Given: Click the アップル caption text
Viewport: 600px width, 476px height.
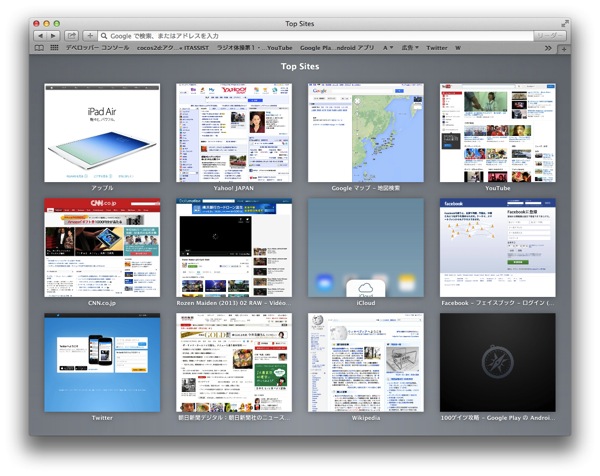Looking at the screenshot, I should coord(102,188).
